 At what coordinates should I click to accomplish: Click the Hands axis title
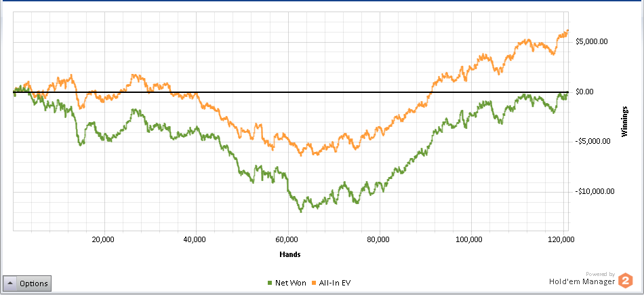(290, 254)
